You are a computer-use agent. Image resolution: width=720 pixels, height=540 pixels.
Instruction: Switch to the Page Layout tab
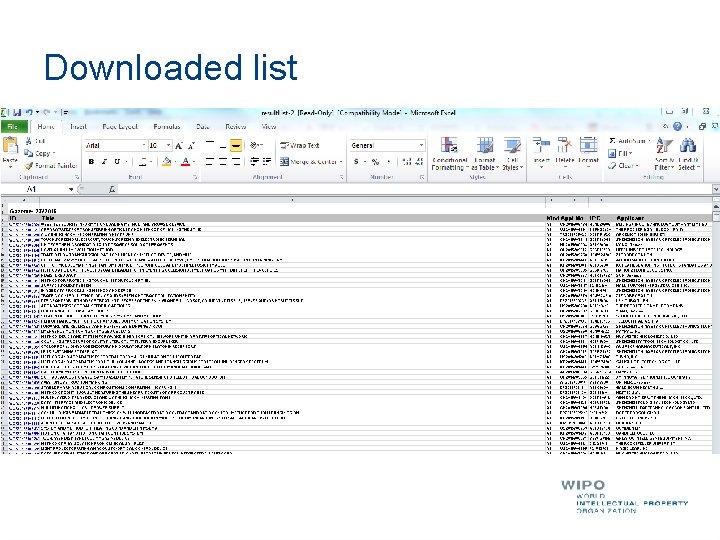pos(120,127)
